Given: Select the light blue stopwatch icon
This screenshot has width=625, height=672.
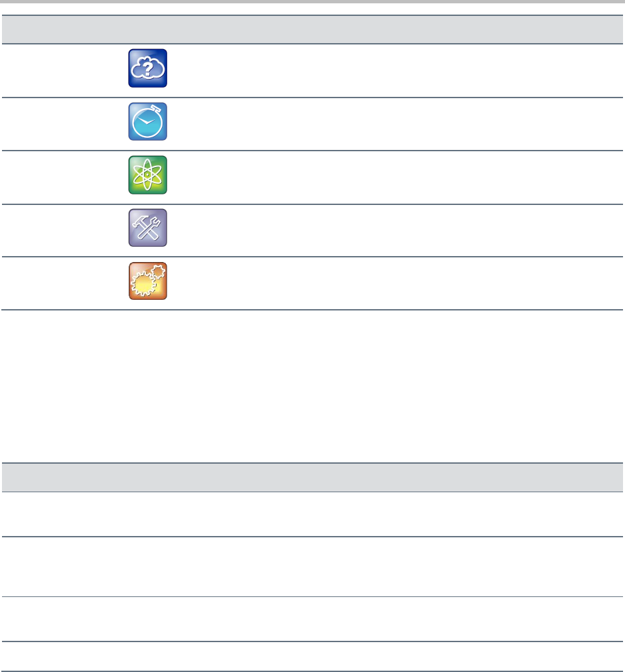Looking at the screenshot, I should (148, 122).
